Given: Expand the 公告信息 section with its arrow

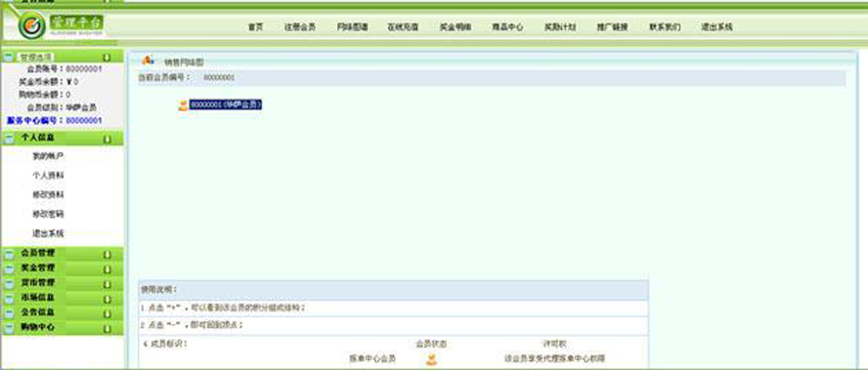Looking at the screenshot, I should [x=107, y=313].
